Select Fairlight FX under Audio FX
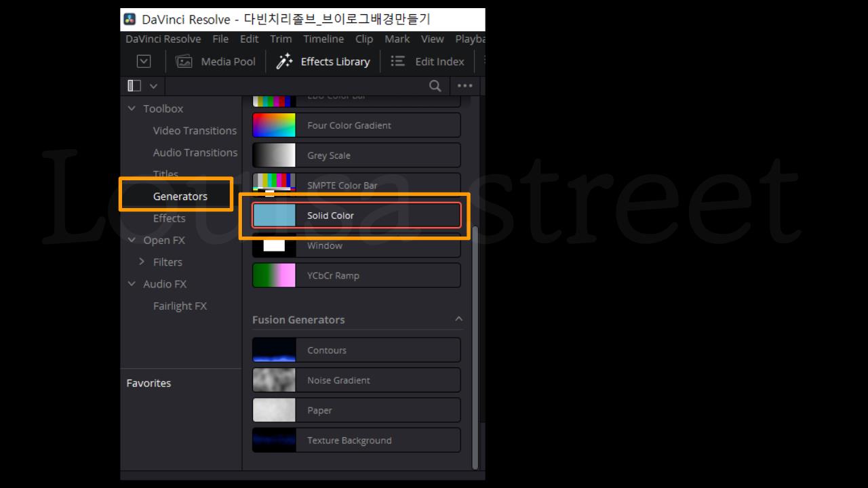 (180, 306)
